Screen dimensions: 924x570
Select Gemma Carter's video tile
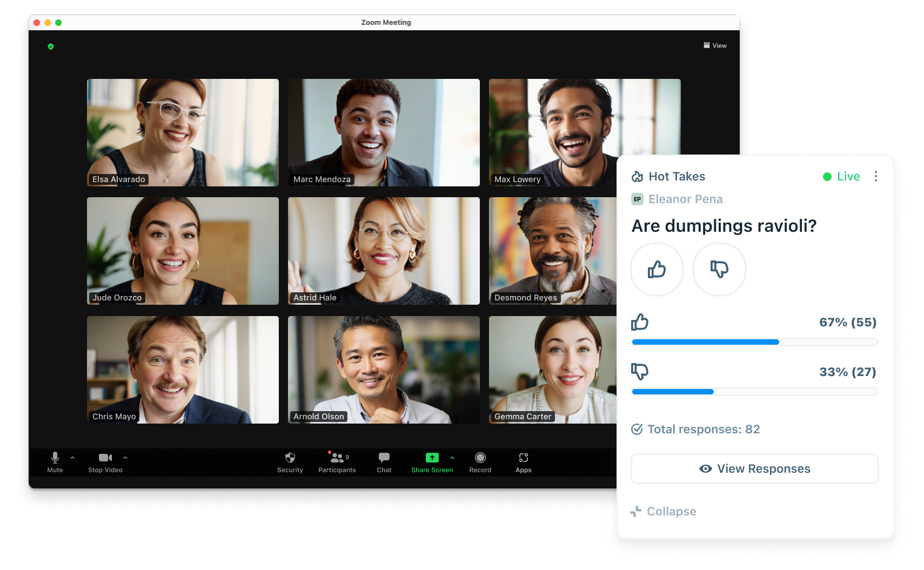[x=553, y=370]
